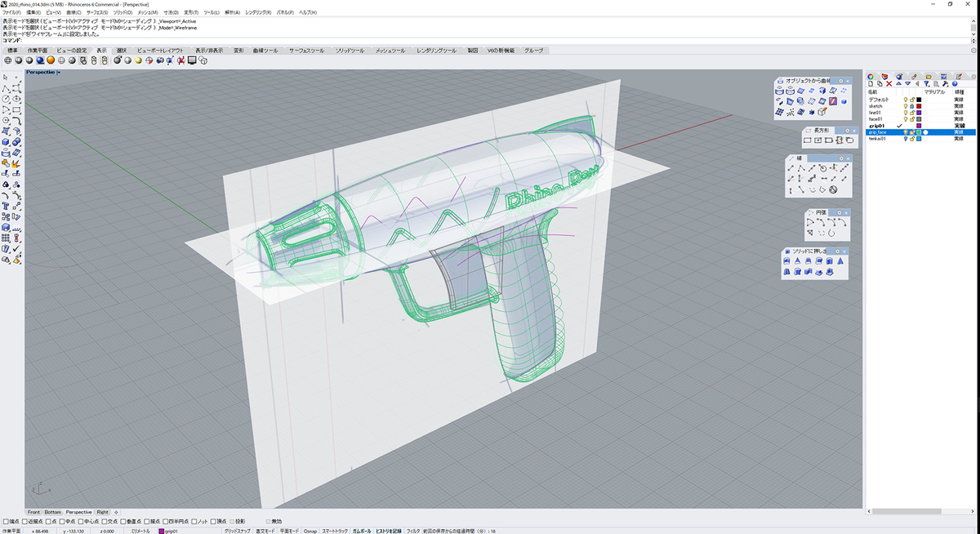Click the first extrude icon in ソリッドに押し出し palette
This screenshot has height=534, width=980.
point(788,260)
